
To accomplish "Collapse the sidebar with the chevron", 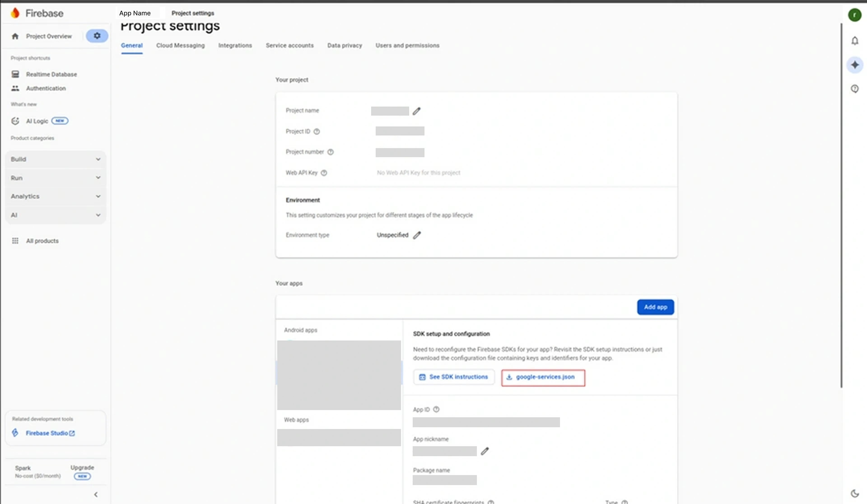I will click(x=96, y=495).
